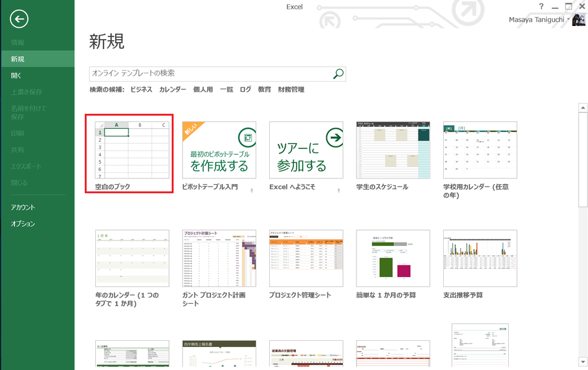Click the Masaya Taniguchi profile picture
This screenshot has width=588, height=370.
579,20
